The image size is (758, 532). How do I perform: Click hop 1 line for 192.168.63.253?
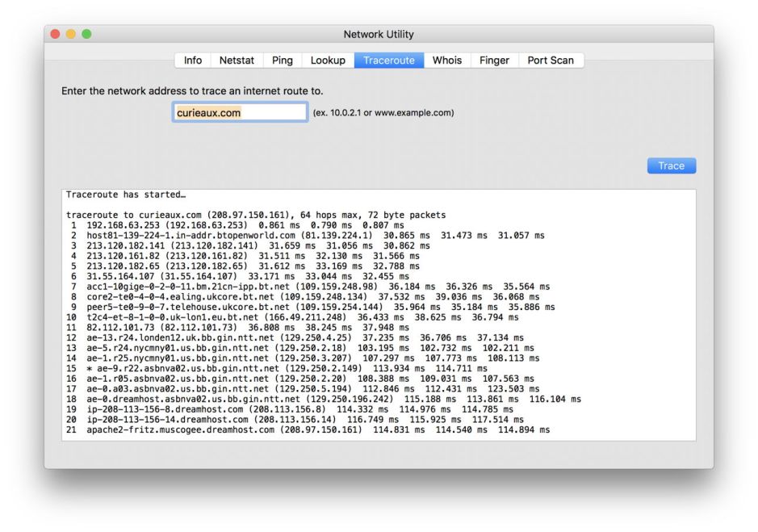click(x=234, y=225)
